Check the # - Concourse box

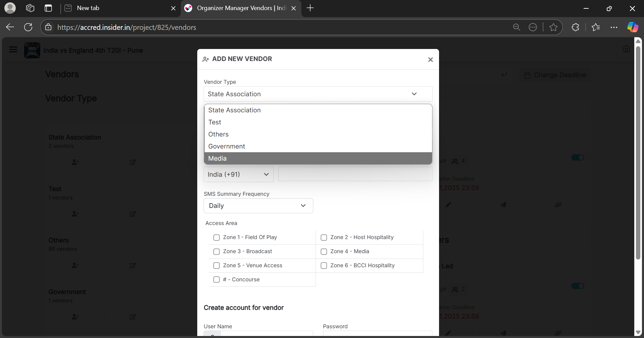(217, 280)
